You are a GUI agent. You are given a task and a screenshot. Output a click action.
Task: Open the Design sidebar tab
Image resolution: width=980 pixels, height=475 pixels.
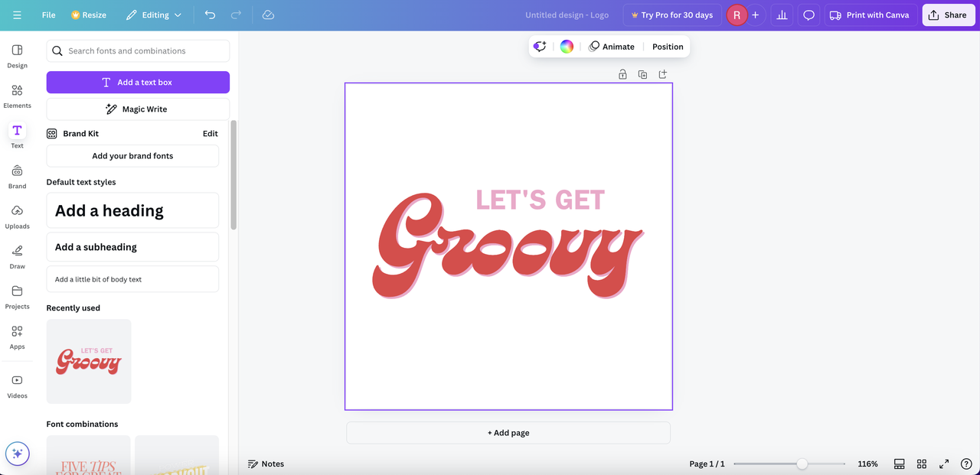tap(17, 56)
